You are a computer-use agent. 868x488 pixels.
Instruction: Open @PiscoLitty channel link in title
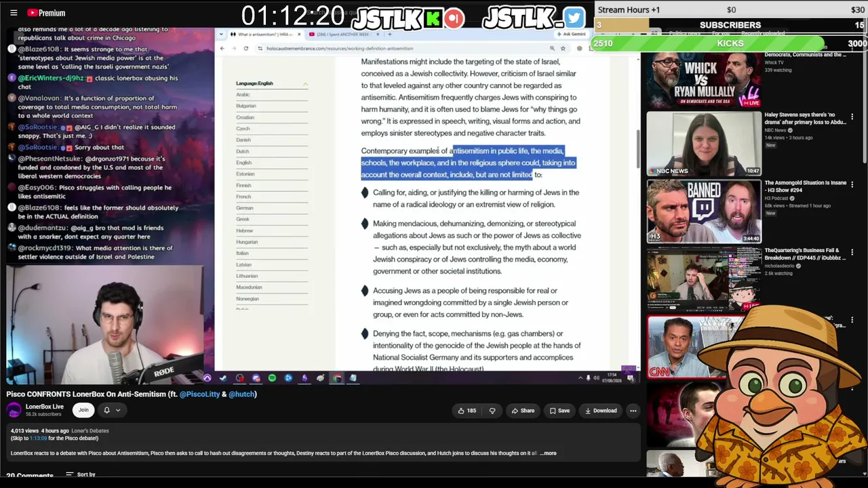coord(200,394)
